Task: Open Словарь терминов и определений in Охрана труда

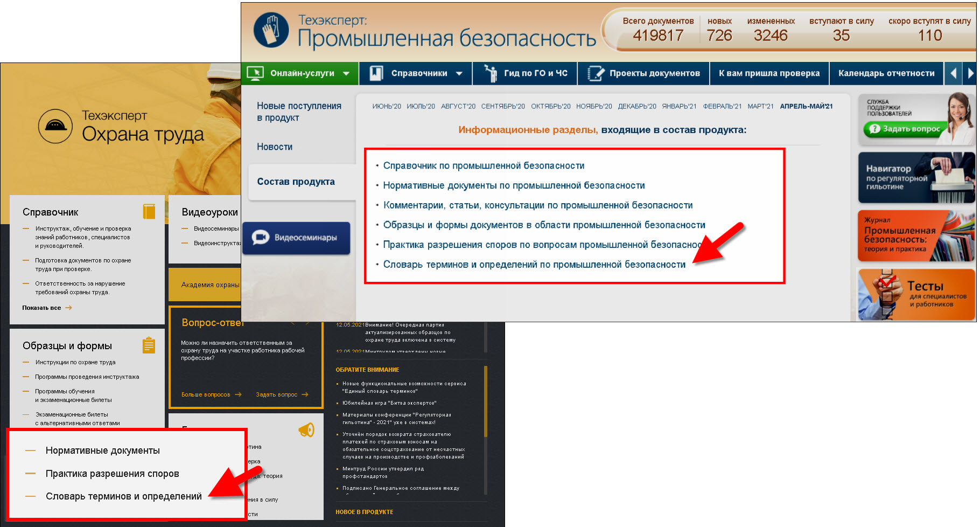Action: pos(124,496)
